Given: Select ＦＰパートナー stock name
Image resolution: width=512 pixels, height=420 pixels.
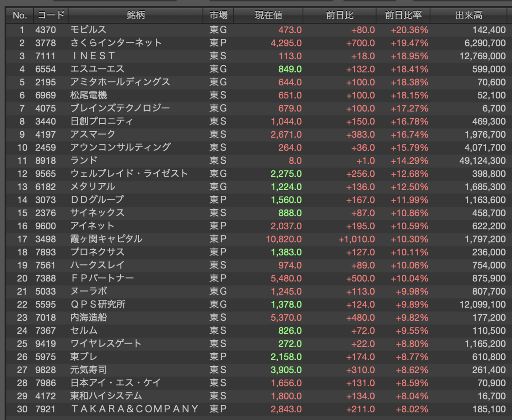Looking at the screenshot, I should pyautogui.click(x=102, y=278).
